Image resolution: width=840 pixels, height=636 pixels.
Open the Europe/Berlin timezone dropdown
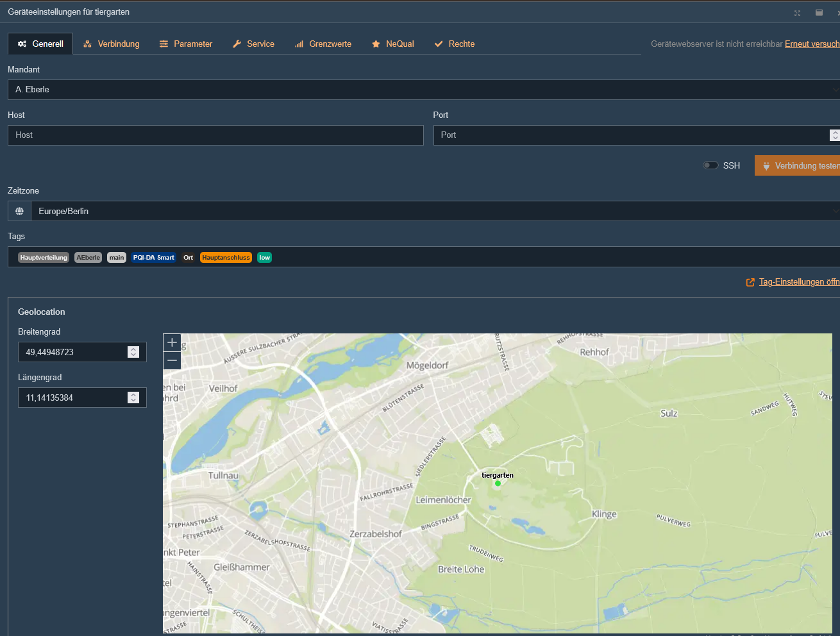pos(835,210)
